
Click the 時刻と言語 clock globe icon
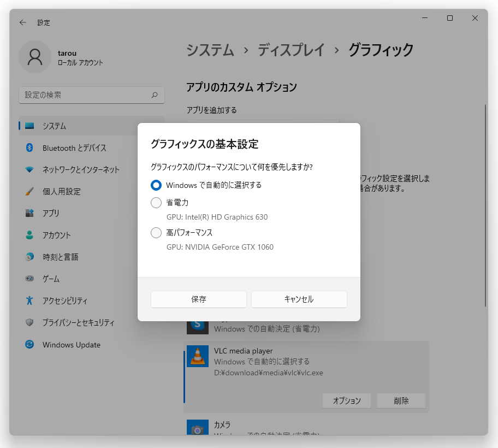pyautogui.click(x=29, y=257)
